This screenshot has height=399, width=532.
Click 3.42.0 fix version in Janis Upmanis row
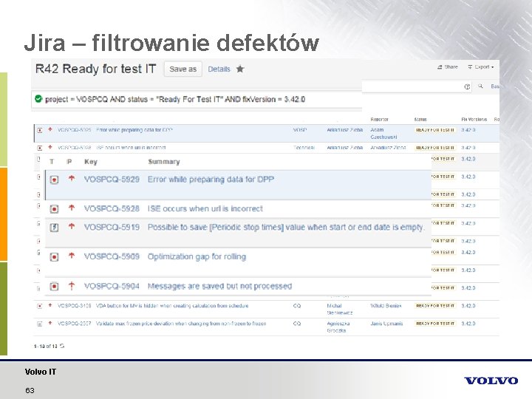tap(468, 324)
